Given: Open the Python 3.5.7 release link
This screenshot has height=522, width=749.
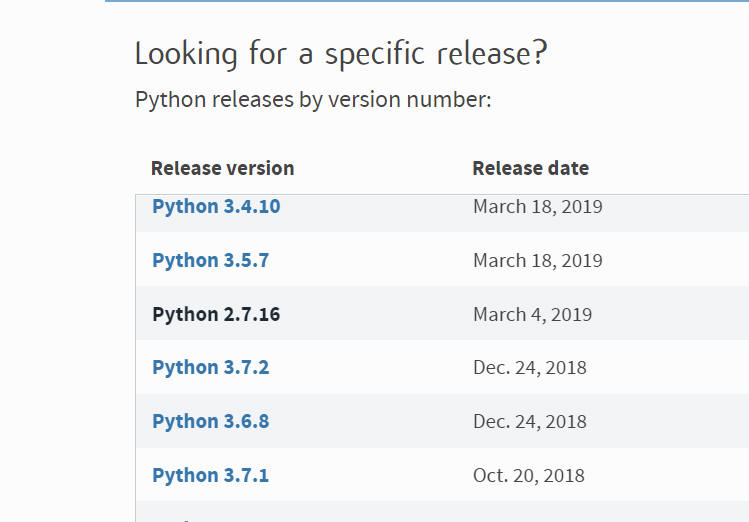Looking at the screenshot, I should (210, 260).
